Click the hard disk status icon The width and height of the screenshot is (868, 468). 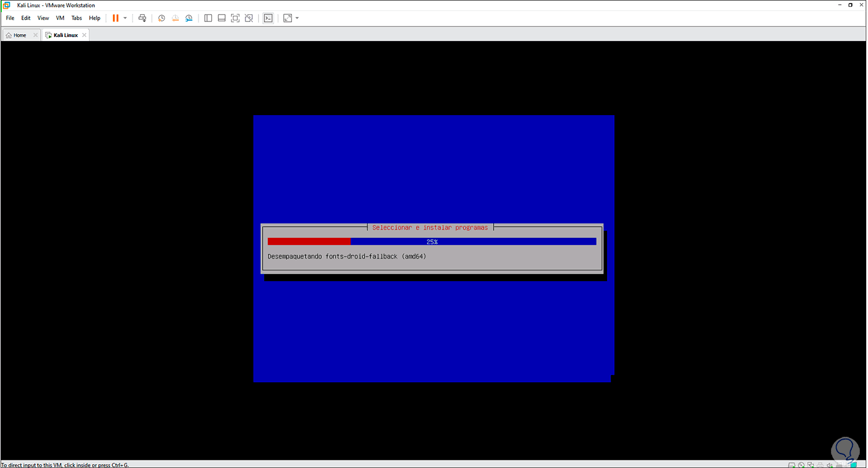click(x=792, y=465)
